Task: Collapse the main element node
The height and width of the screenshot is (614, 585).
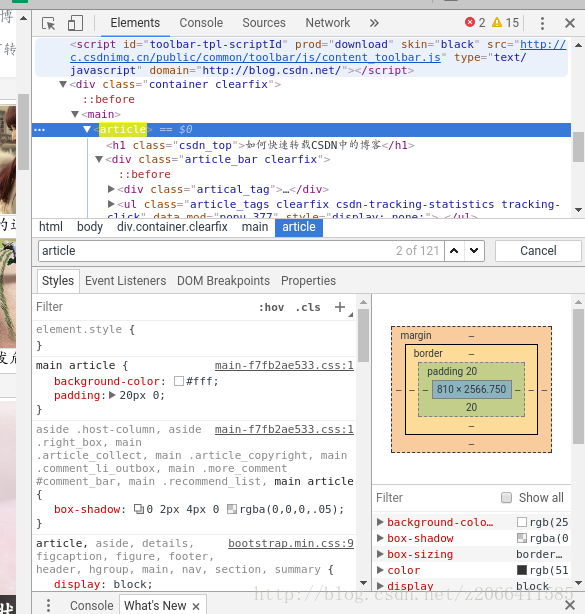Action: 75,114
